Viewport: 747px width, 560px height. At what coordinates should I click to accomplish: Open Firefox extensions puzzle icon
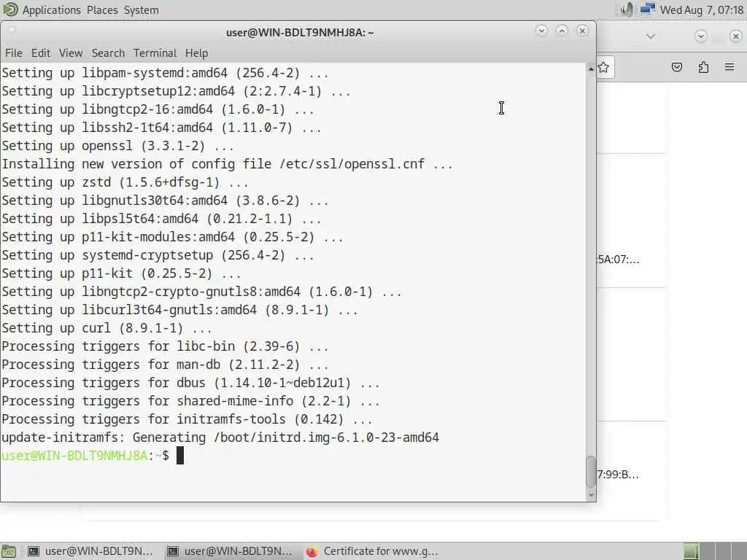pos(703,67)
